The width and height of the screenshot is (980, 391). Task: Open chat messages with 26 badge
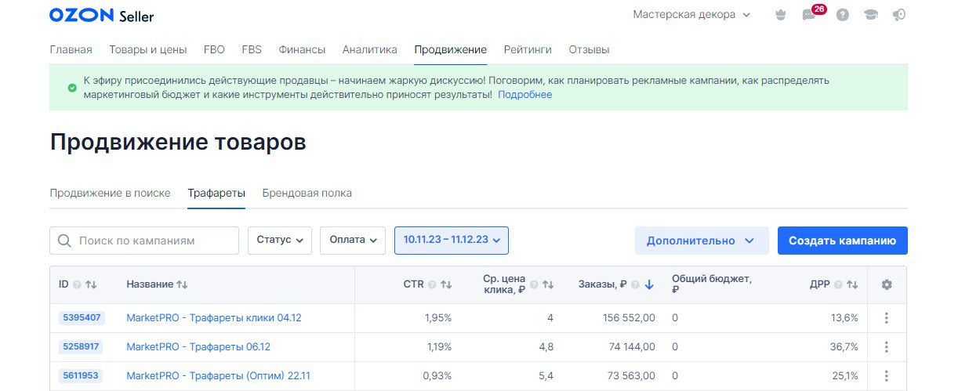[x=810, y=15]
